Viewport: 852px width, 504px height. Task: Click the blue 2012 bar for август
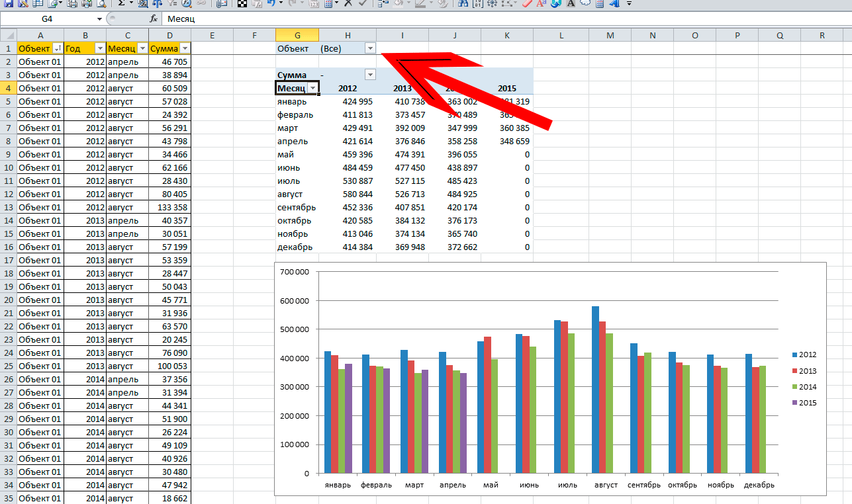[595, 390]
